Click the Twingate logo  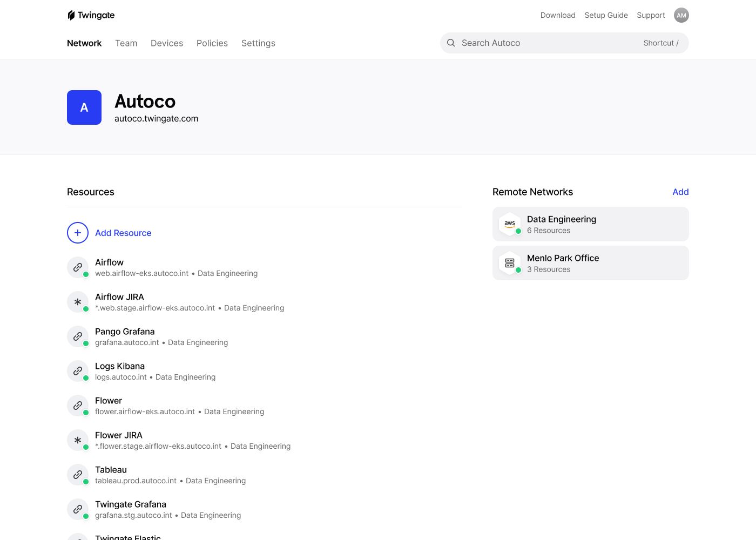pyautogui.click(x=91, y=15)
